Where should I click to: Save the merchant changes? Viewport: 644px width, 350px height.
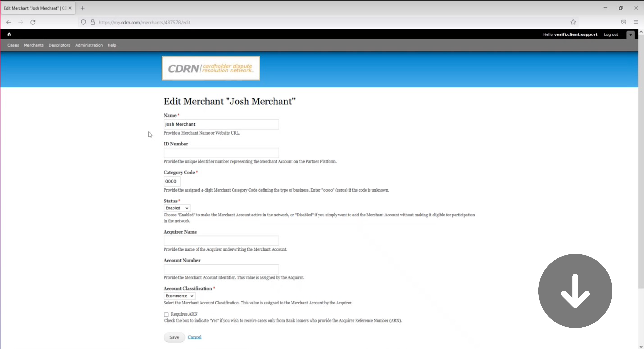coord(174,337)
